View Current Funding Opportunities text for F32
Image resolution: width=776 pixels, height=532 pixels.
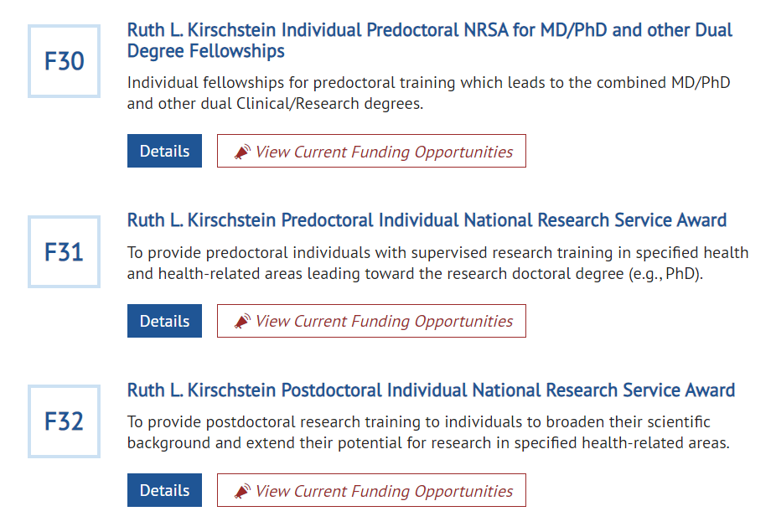pos(384,491)
